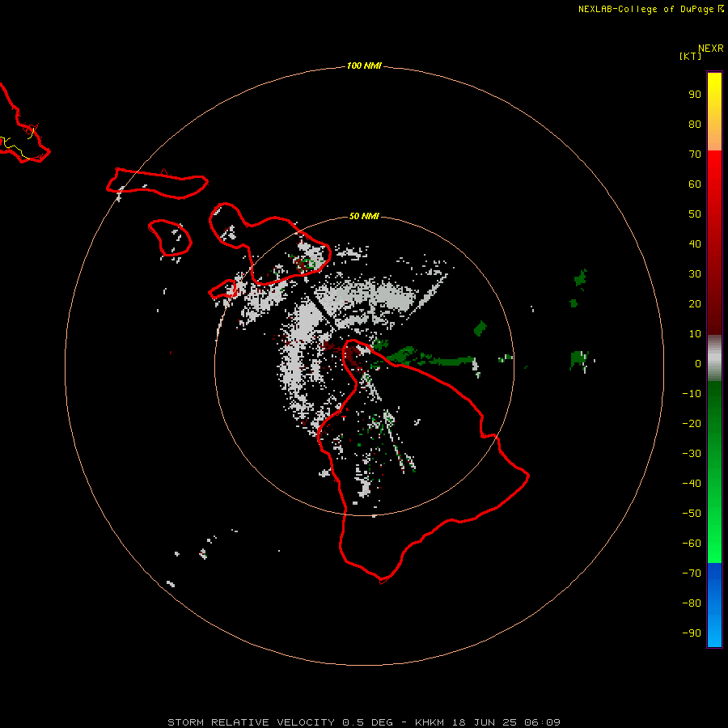Viewport: 728px width, 728px height.
Task: Pick the gray zero-velocity segment of the color bar
Action: click(714, 358)
